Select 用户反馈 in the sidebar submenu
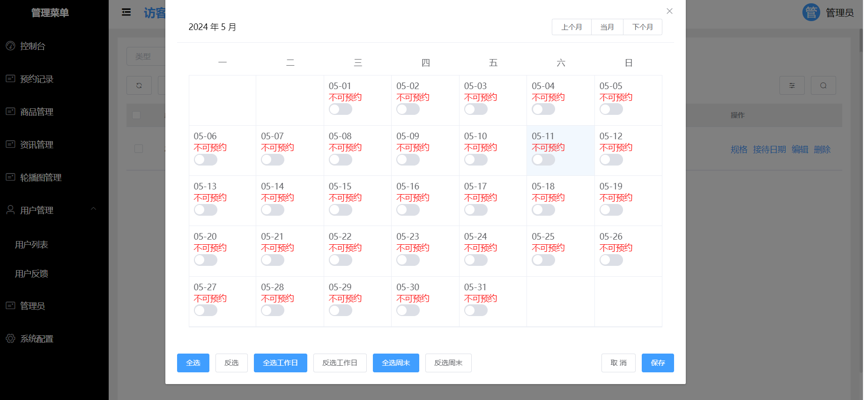Image resolution: width=868 pixels, height=400 pixels. click(x=31, y=274)
